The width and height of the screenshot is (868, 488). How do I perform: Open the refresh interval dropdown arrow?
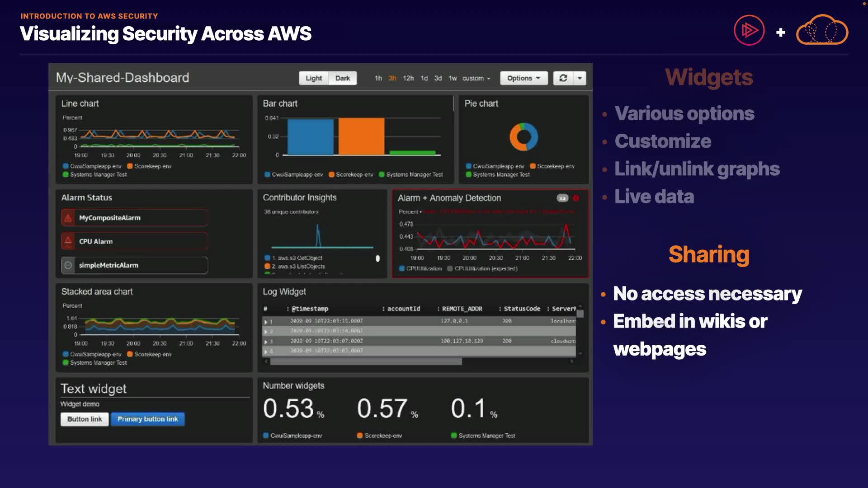(x=580, y=78)
